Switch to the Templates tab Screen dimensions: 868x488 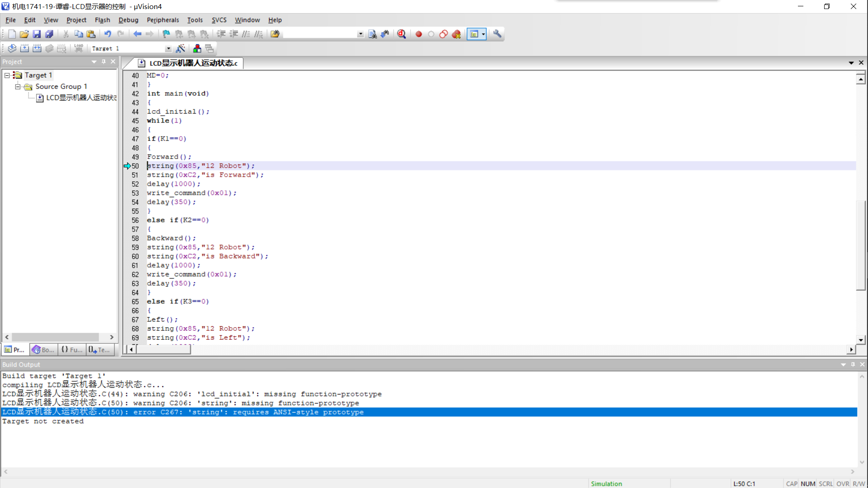pyautogui.click(x=99, y=350)
